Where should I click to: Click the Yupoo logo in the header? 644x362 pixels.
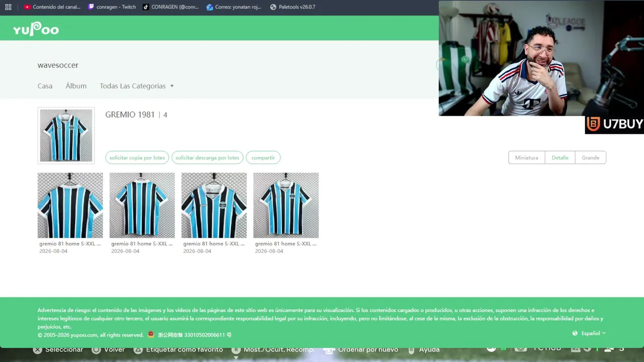tap(36, 29)
